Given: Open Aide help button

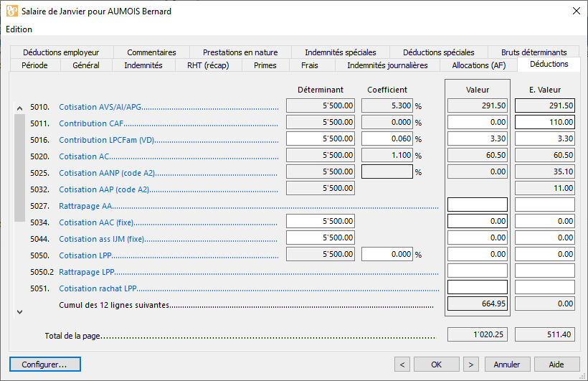Looking at the screenshot, I should click(556, 364).
